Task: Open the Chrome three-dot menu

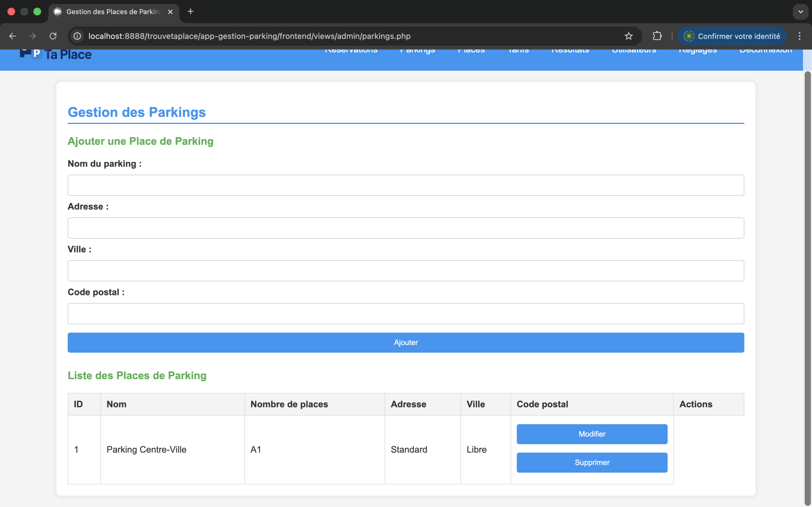Action: (799, 36)
